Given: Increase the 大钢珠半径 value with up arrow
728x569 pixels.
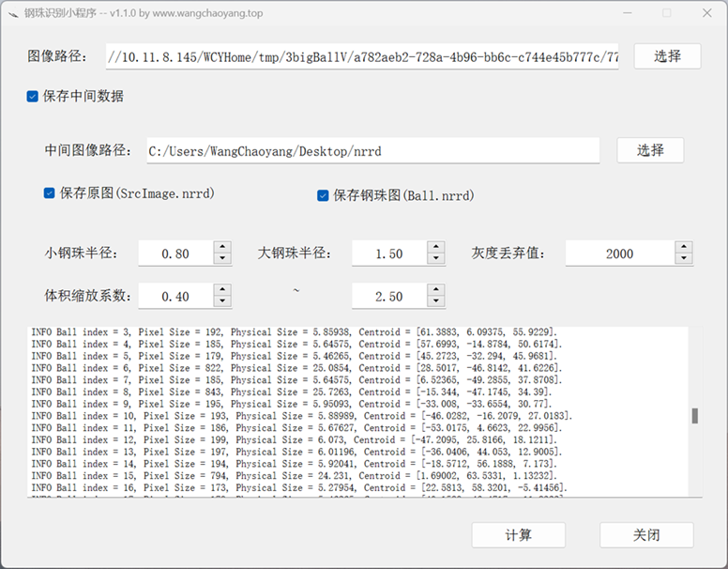Looking at the screenshot, I should click(x=435, y=248).
